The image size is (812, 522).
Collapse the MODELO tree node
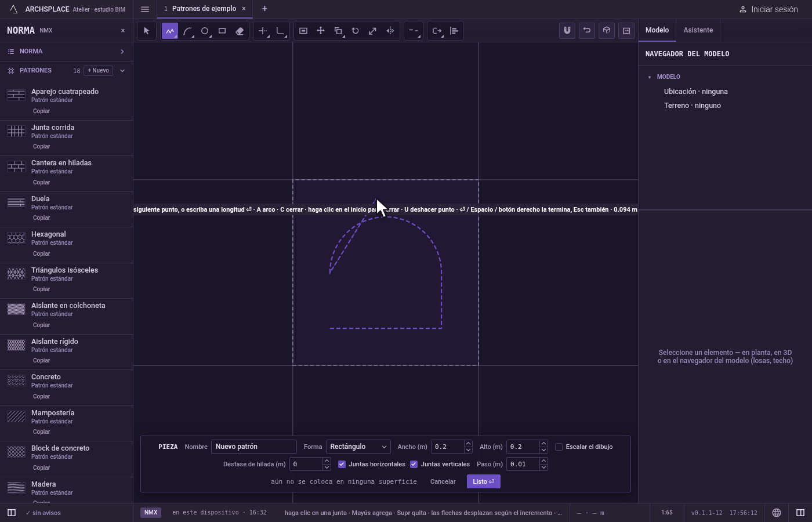tap(650, 77)
